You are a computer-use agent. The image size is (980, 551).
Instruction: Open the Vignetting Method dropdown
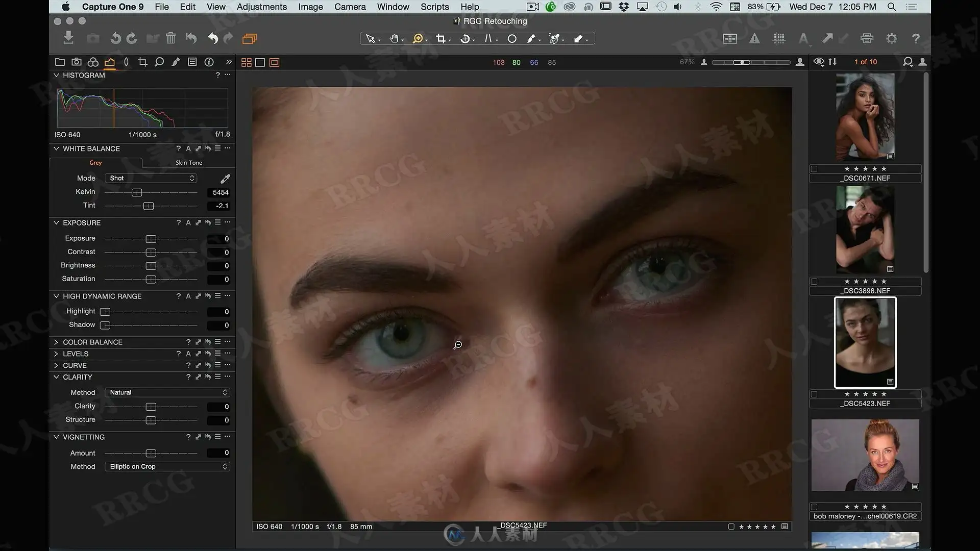[167, 466]
